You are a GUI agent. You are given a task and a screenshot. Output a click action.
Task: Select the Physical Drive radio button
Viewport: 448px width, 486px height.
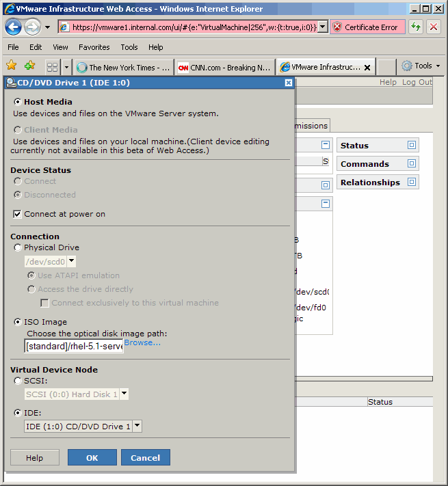click(17, 247)
